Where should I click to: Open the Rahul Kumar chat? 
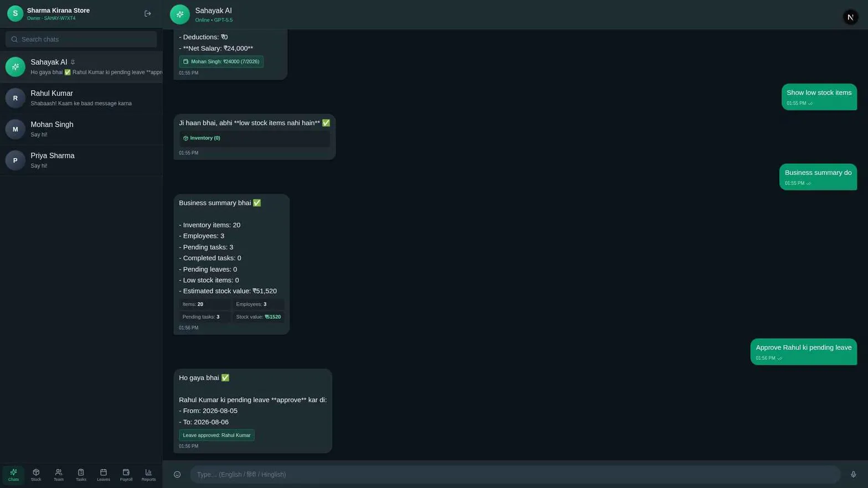tap(81, 98)
